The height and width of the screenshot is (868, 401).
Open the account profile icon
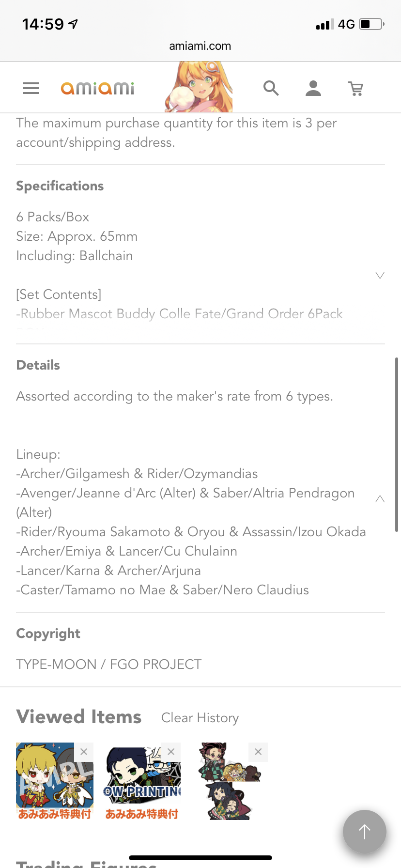313,88
